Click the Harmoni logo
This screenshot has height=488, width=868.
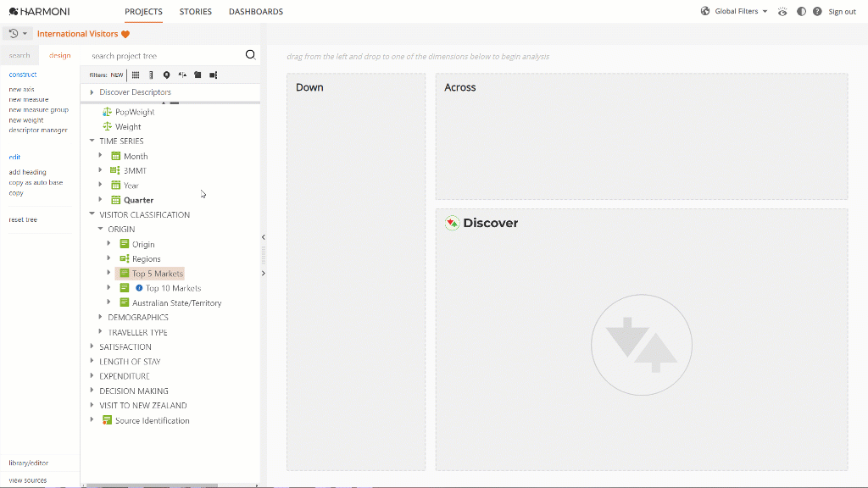[x=39, y=11]
